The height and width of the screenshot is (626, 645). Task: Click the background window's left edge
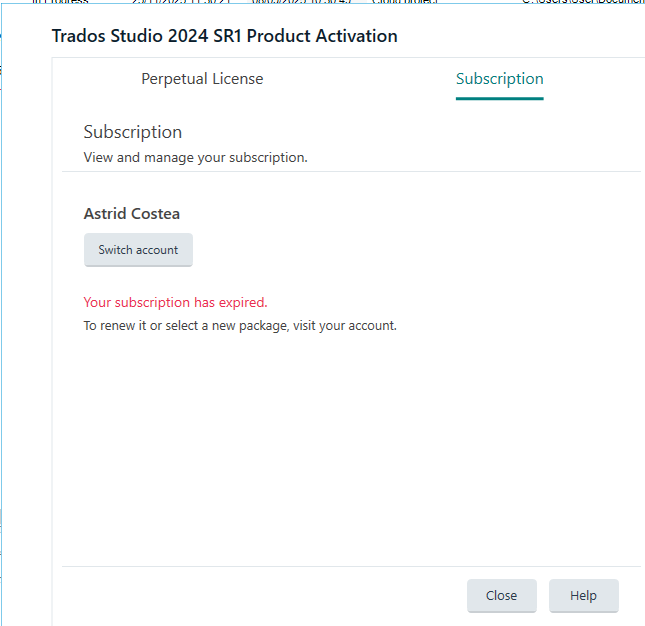(x=2, y=300)
